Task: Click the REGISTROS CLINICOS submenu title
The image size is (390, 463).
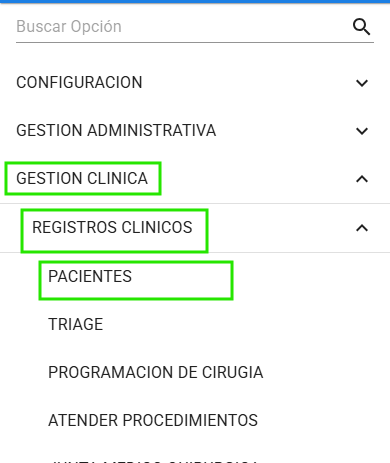Action: coord(112,227)
